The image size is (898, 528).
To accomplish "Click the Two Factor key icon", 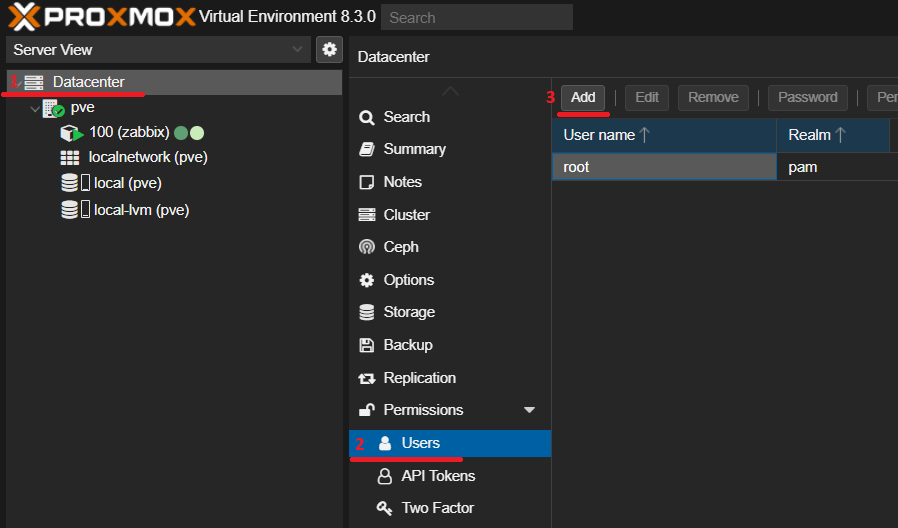I will tap(384, 508).
